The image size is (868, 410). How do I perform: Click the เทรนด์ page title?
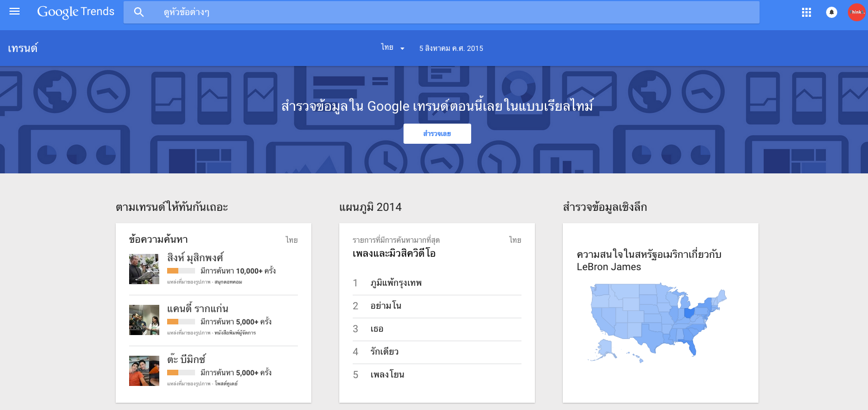[x=23, y=48]
